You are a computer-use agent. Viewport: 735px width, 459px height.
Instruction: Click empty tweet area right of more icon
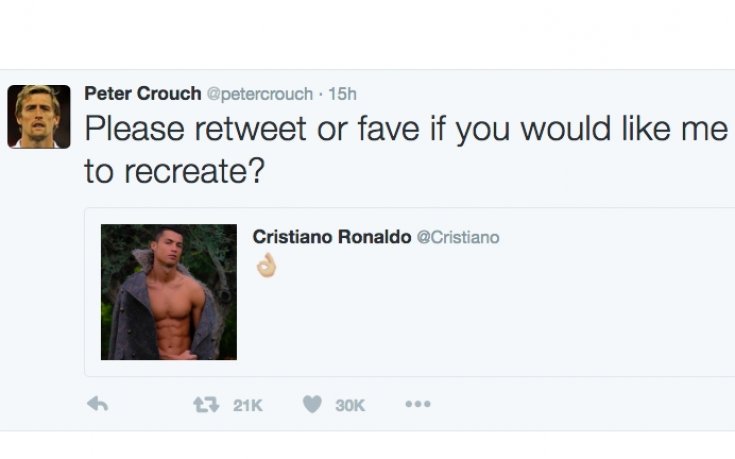pyautogui.click(x=580, y=404)
